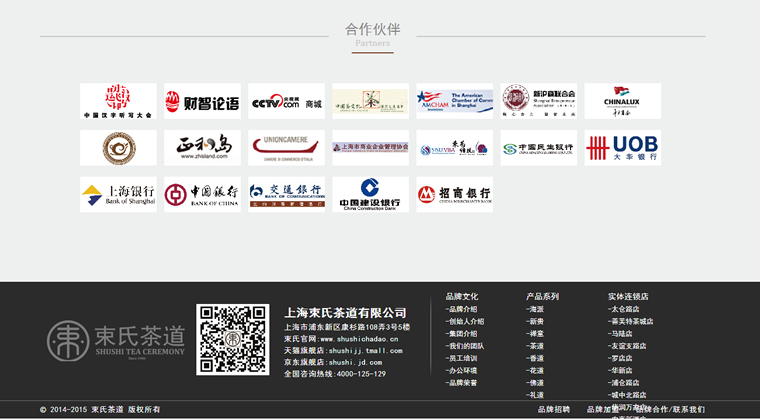Click the AmCham Shanghai partner logo
This screenshot has height=419, width=760.
(454, 101)
